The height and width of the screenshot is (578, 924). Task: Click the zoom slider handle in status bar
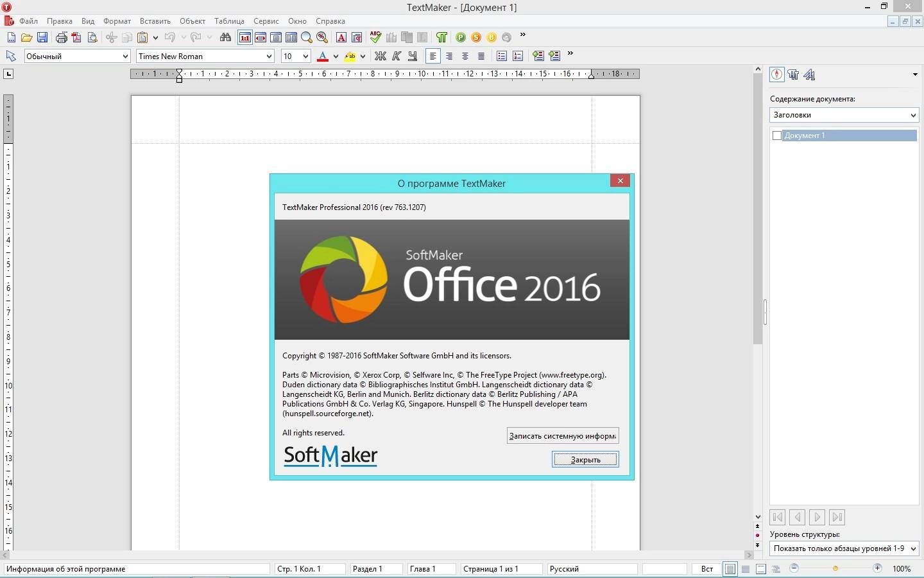[x=835, y=568]
